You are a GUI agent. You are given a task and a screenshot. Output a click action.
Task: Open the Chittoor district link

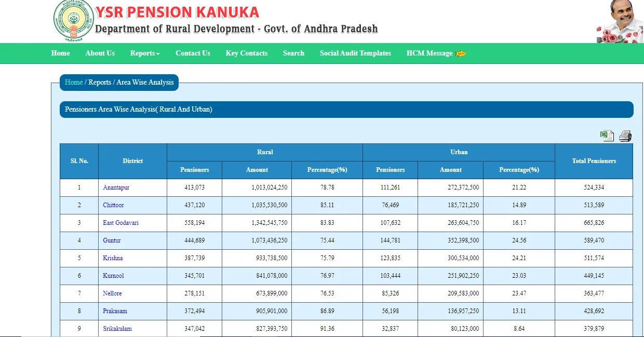(113, 205)
